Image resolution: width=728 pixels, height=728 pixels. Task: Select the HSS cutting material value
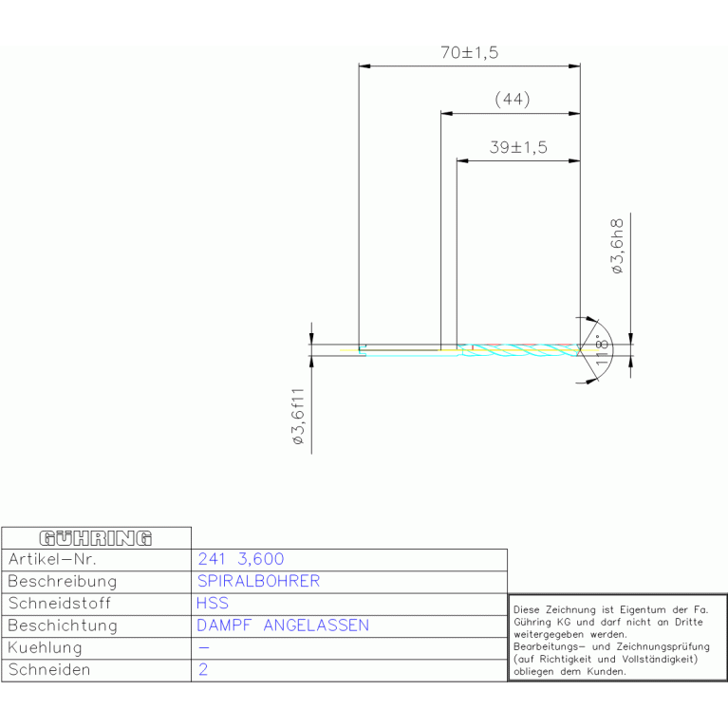tap(213, 603)
